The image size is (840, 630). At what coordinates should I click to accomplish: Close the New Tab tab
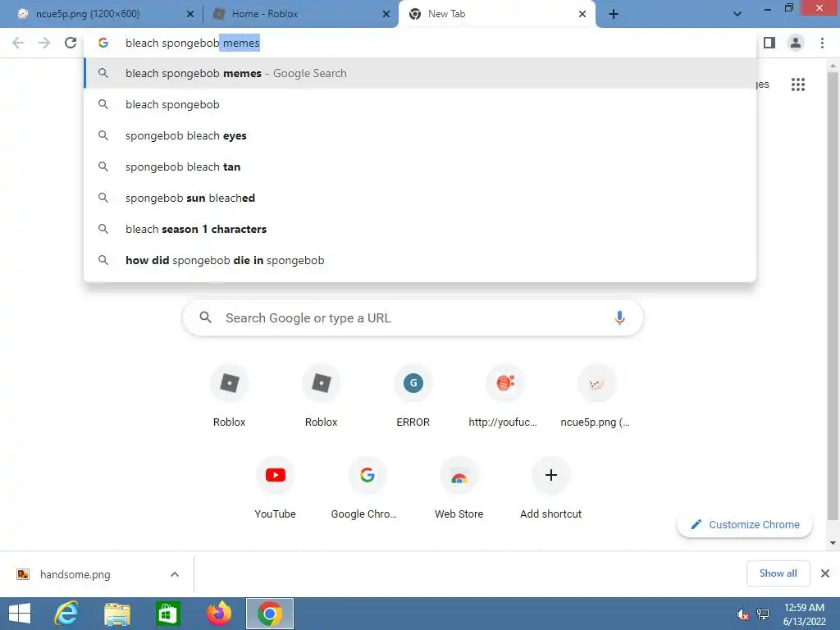[582, 14]
